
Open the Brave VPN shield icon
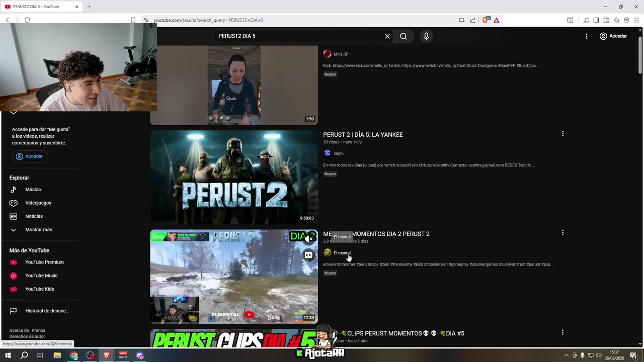pos(626,20)
